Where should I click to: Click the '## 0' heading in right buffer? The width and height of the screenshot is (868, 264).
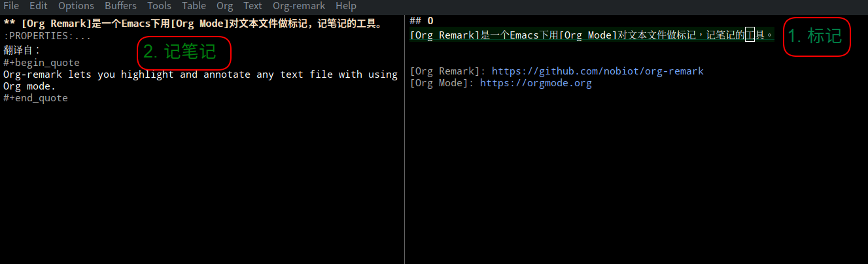click(421, 22)
